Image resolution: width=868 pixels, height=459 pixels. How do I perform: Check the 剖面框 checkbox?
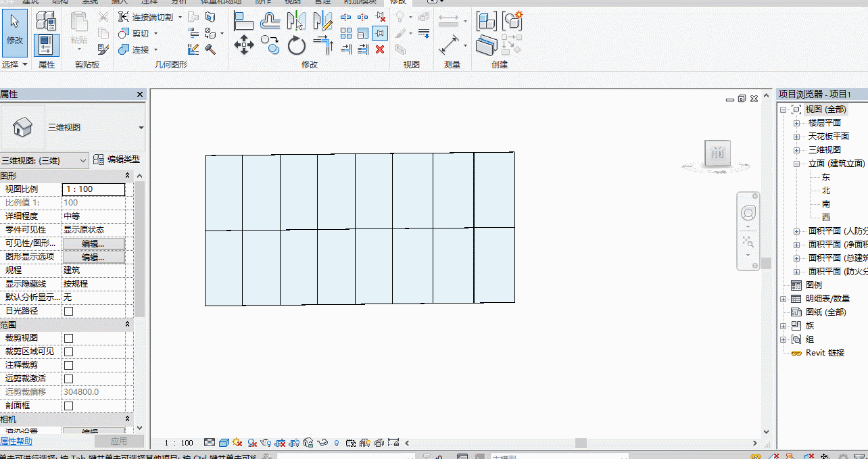(68, 406)
